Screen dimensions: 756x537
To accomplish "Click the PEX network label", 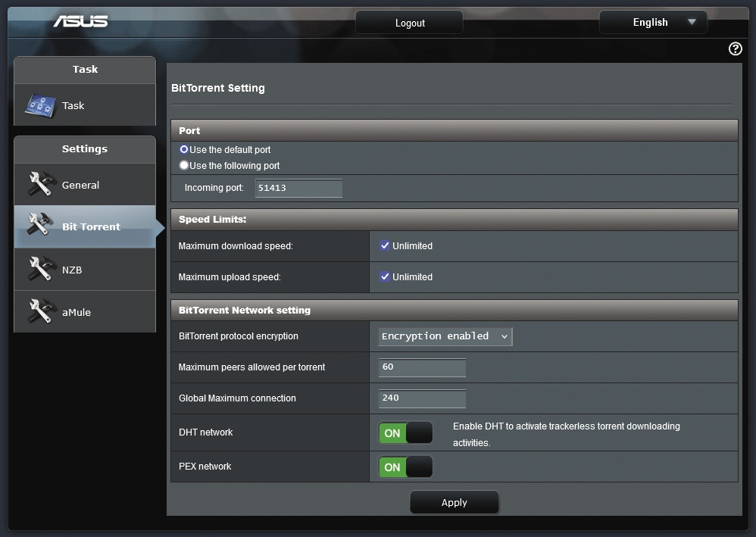I will click(205, 467).
